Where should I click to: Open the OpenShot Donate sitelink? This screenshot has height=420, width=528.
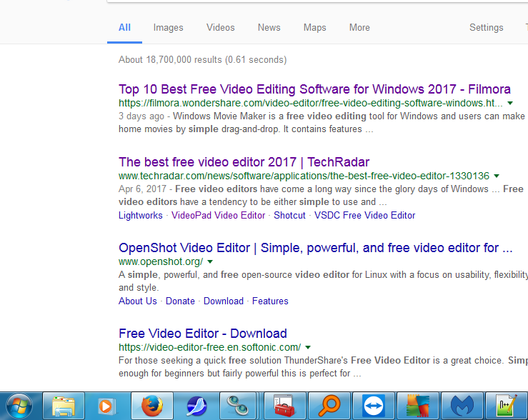click(x=180, y=301)
